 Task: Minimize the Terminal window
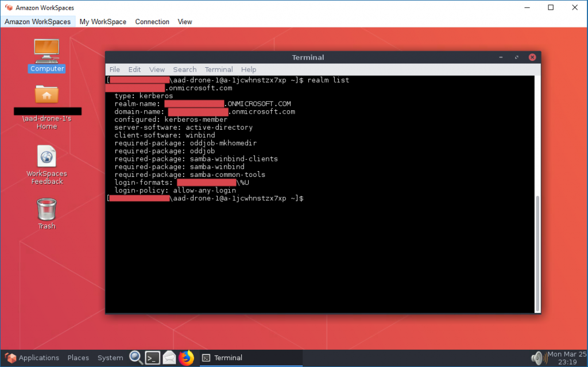pos(501,57)
